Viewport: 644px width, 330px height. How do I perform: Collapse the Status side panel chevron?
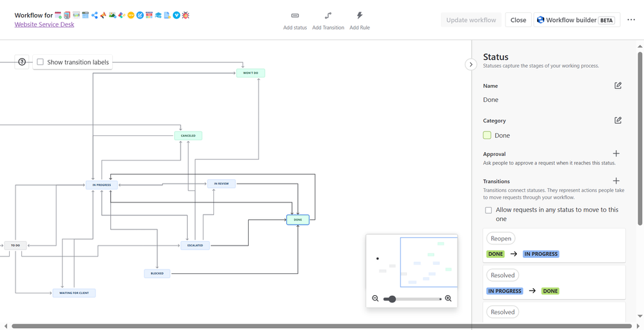click(471, 64)
